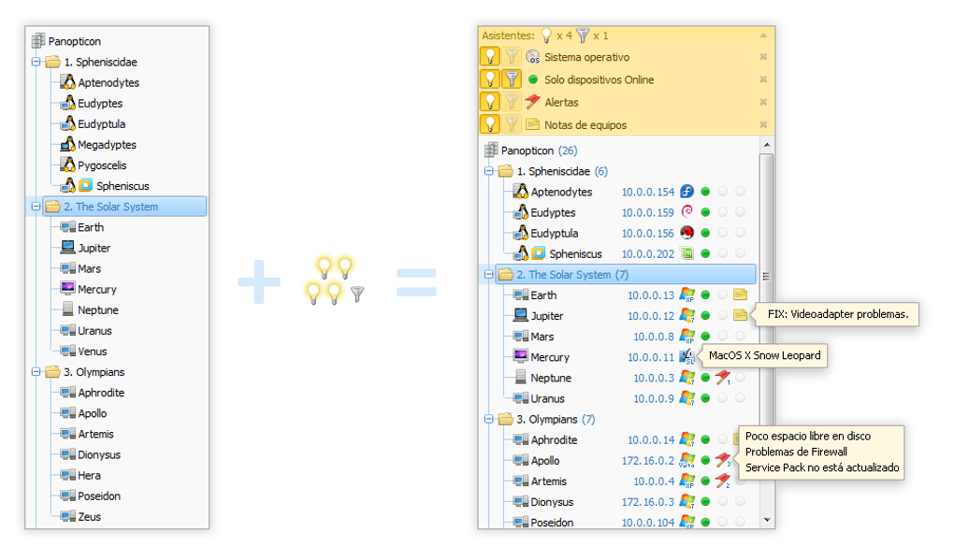
Task: Click the green online dot on Uranus row
Action: pyautogui.click(x=705, y=398)
